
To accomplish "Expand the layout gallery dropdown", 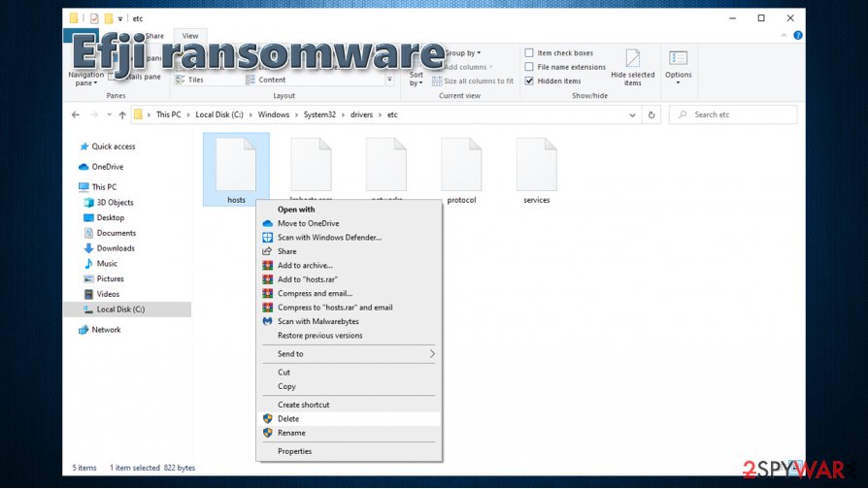I will [389, 80].
